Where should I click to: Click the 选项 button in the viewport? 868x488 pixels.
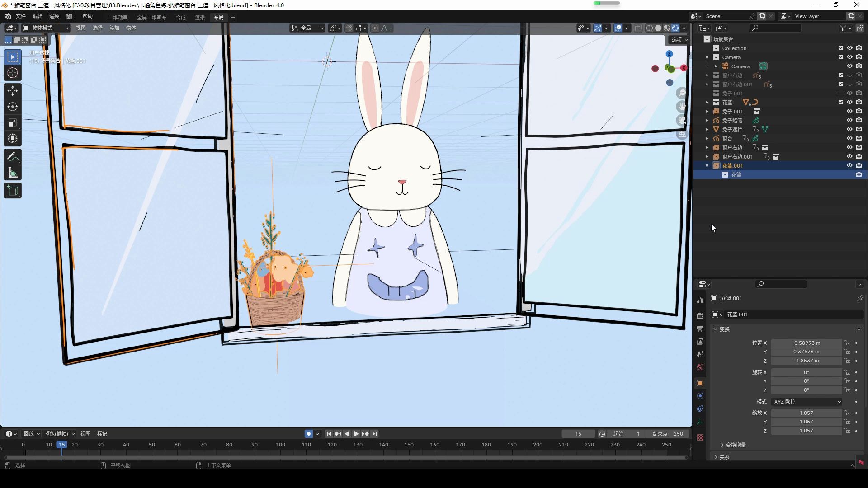(678, 39)
